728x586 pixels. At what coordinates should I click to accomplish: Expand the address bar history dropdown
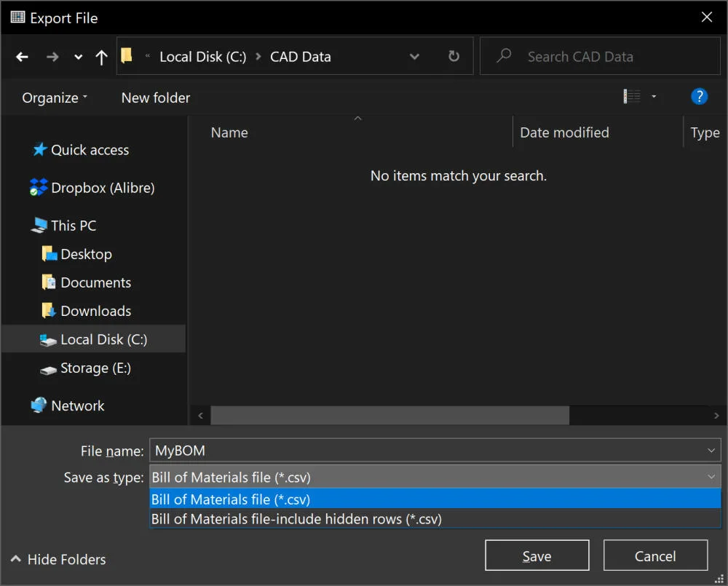point(414,57)
